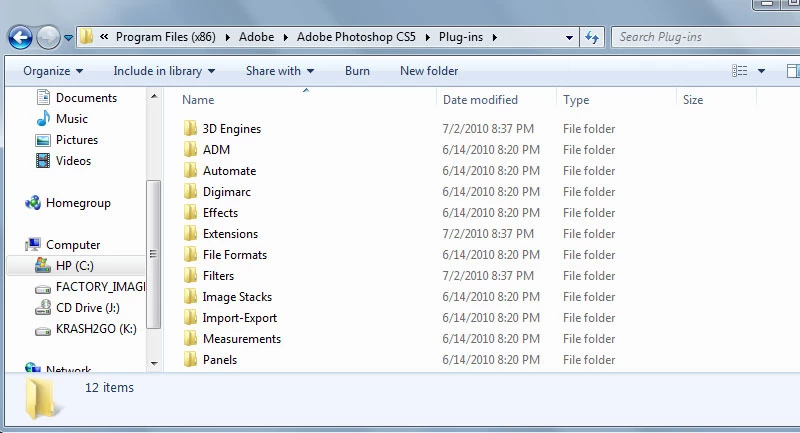800x433 pixels.
Task: Click the large folder icon in details pane
Action: click(42, 399)
